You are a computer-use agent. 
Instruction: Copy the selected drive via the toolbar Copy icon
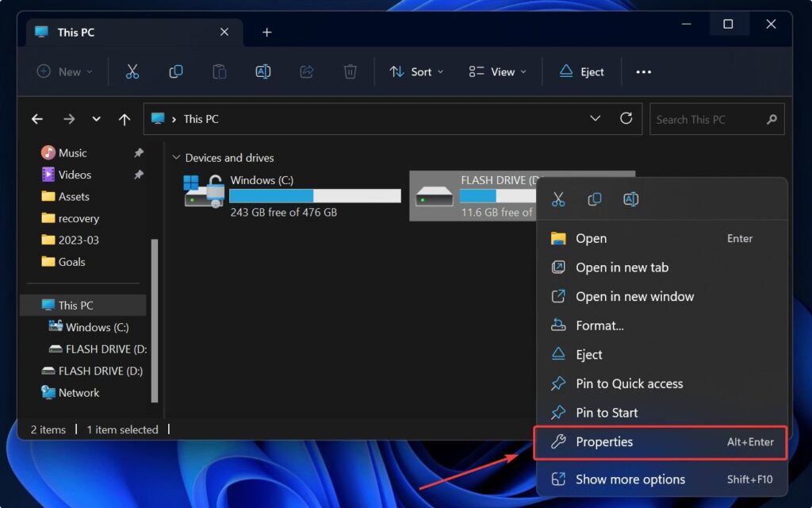(x=175, y=71)
